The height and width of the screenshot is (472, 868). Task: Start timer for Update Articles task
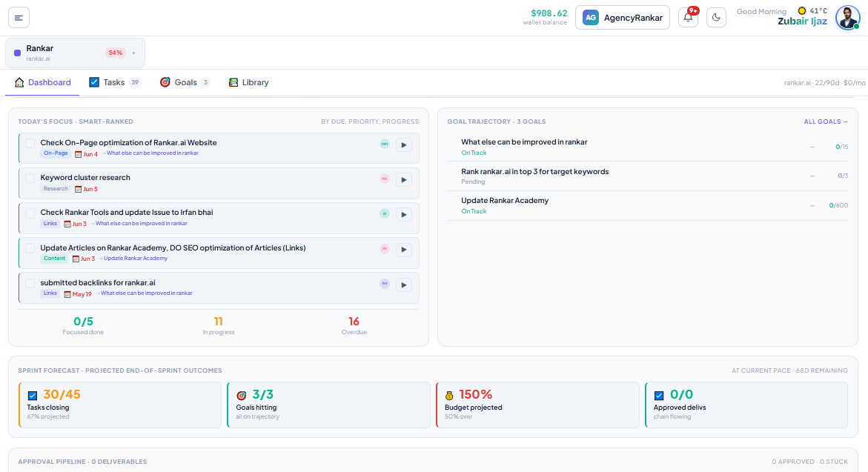(x=403, y=250)
